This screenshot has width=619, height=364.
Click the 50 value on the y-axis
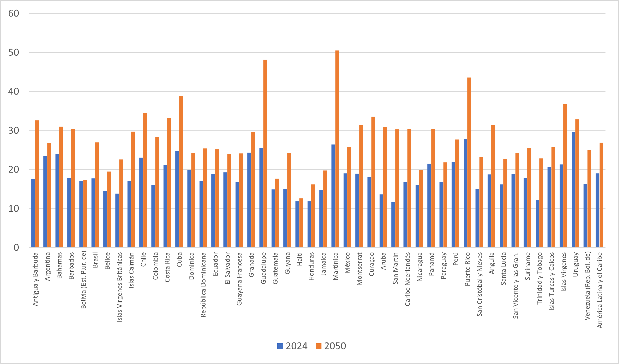coord(14,53)
